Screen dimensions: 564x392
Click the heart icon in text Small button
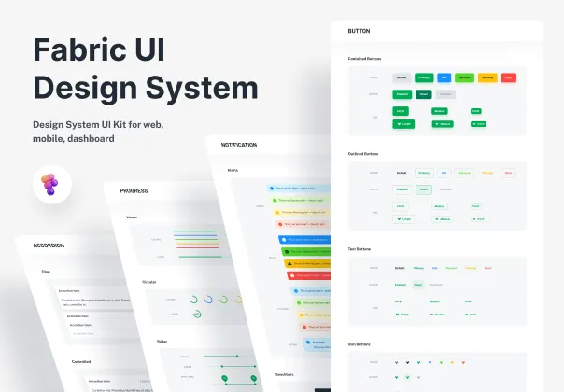click(466, 315)
